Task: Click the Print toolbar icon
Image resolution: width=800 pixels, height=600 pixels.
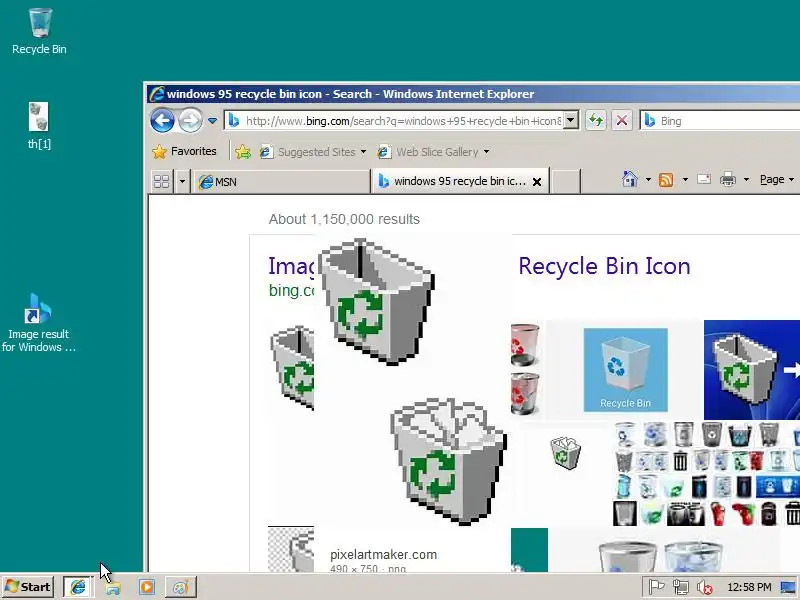Action: click(x=728, y=179)
